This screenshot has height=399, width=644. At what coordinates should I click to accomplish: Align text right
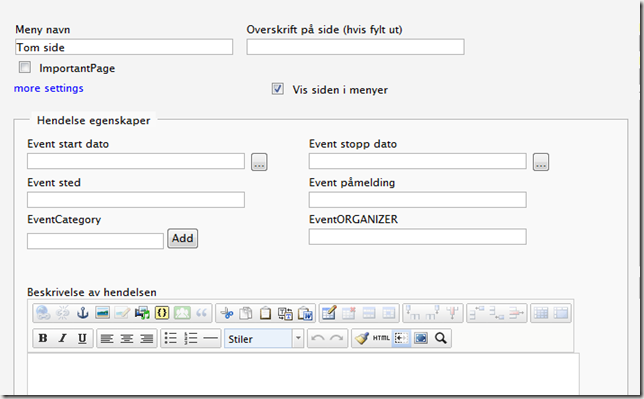click(147, 339)
